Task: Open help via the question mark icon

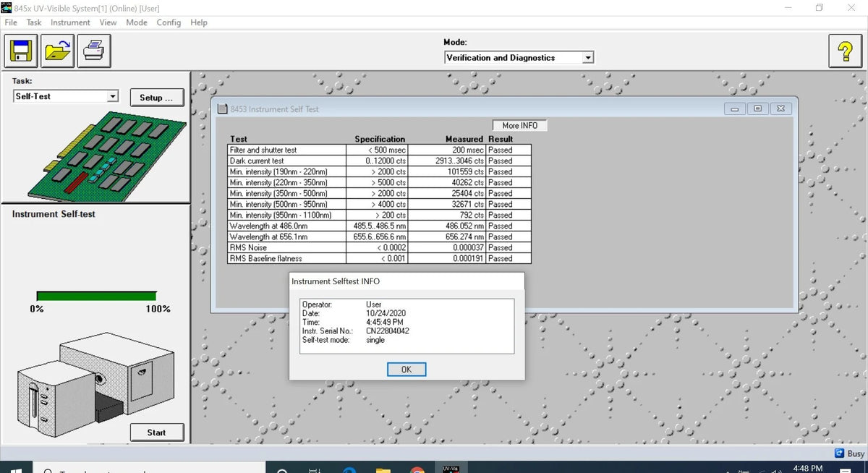Action: 844,51
